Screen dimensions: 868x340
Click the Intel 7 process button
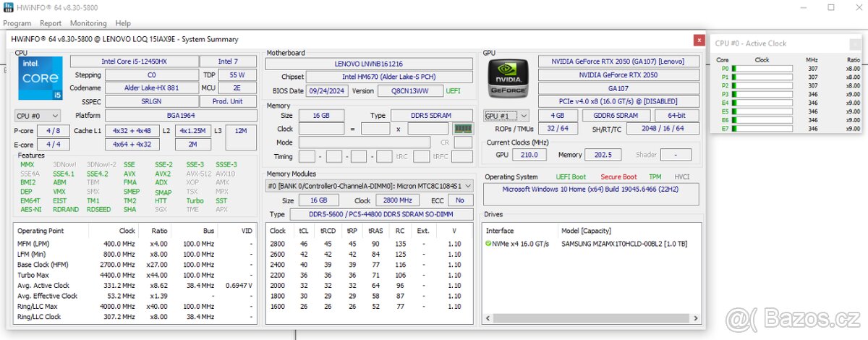tap(228, 61)
